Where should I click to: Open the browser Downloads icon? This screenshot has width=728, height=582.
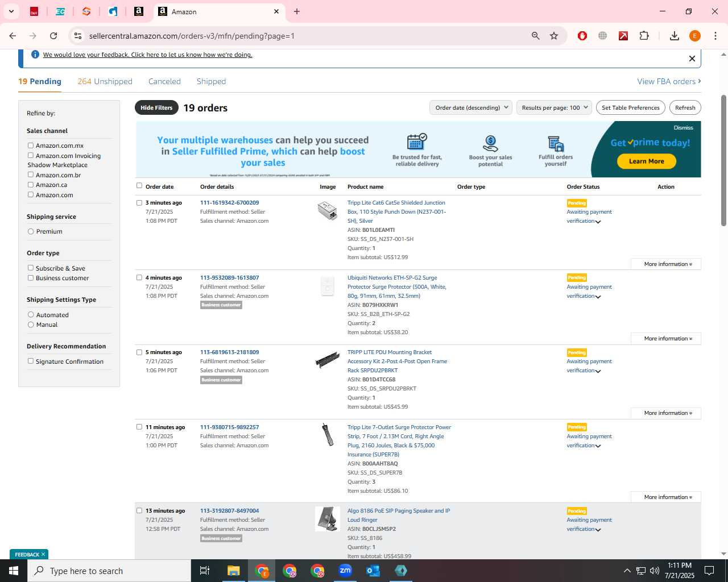click(x=675, y=36)
